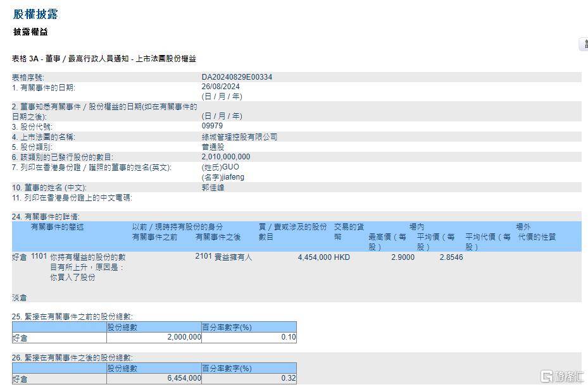Click the 表格序號 label
The image size is (588, 387).
pos(28,78)
